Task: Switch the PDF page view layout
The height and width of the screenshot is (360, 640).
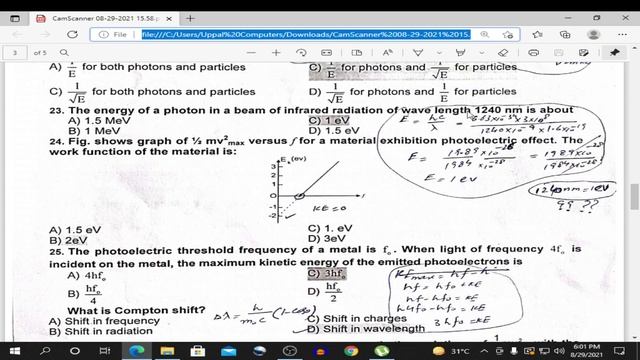Action: click(x=357, y=53)
